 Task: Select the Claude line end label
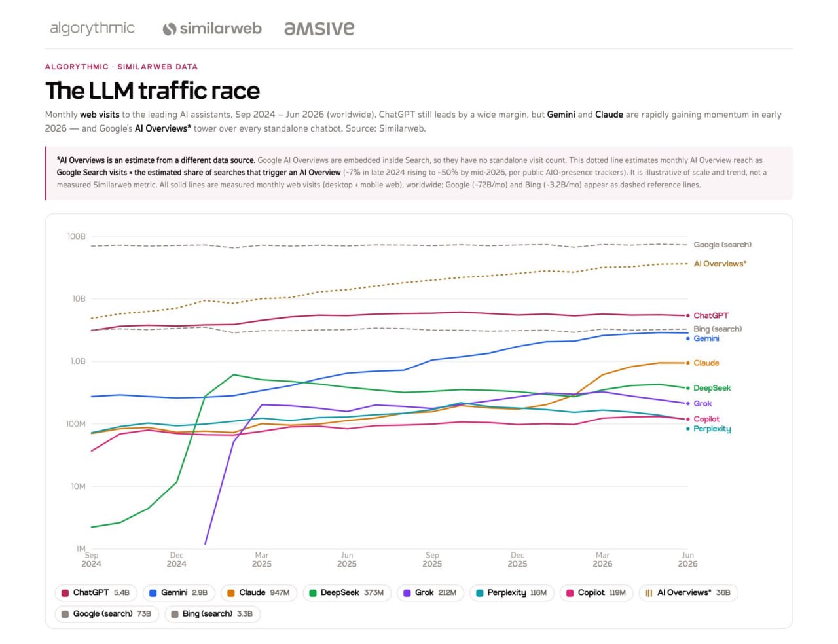click(x=706, y=363)
